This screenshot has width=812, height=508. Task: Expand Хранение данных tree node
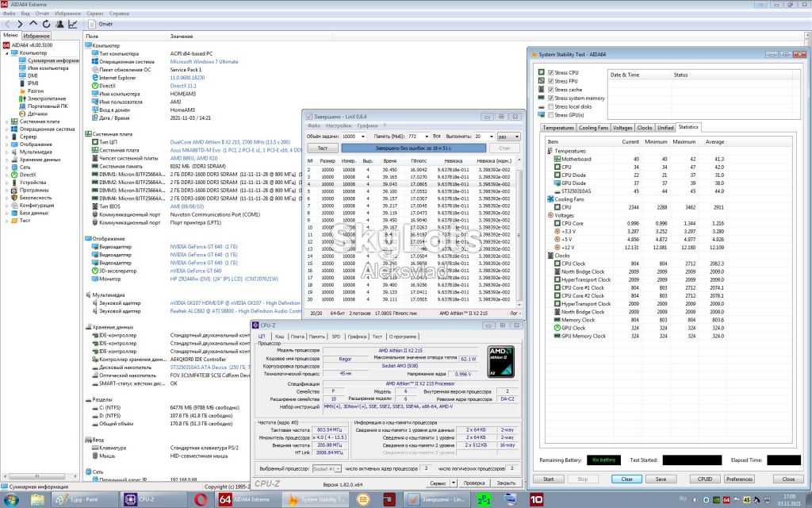[6, 160]
